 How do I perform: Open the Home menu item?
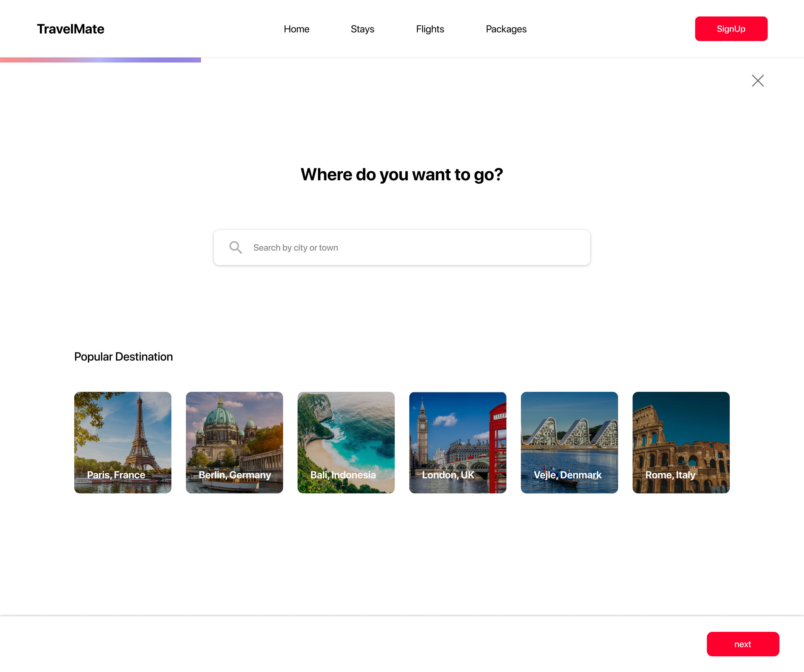click(x=296, y=29)
